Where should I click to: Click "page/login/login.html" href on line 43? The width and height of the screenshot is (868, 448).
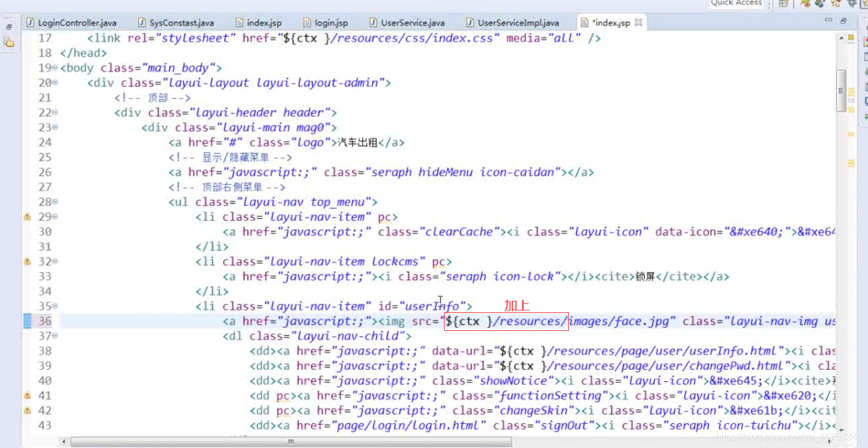click(405, 426)
